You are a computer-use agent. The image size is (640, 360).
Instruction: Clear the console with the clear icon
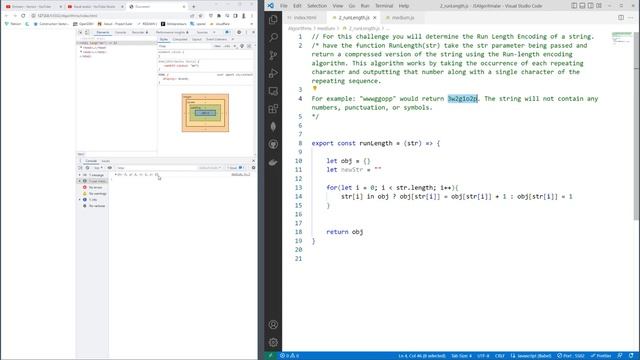click(87, 168)
